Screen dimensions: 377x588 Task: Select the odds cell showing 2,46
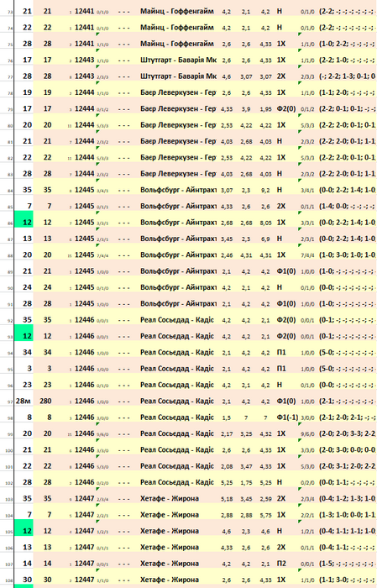coord(227,255)
